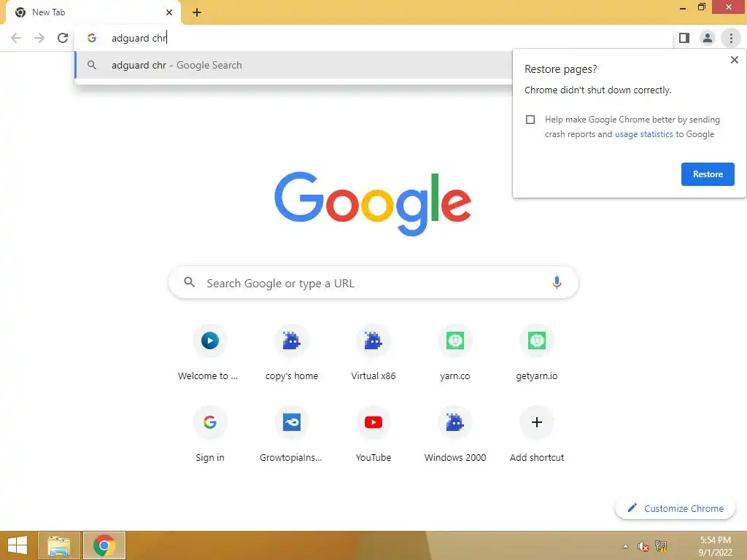Screen dimensions: 747x560
Task: Open Chrome three-dot menu
Action: [731, 38]
